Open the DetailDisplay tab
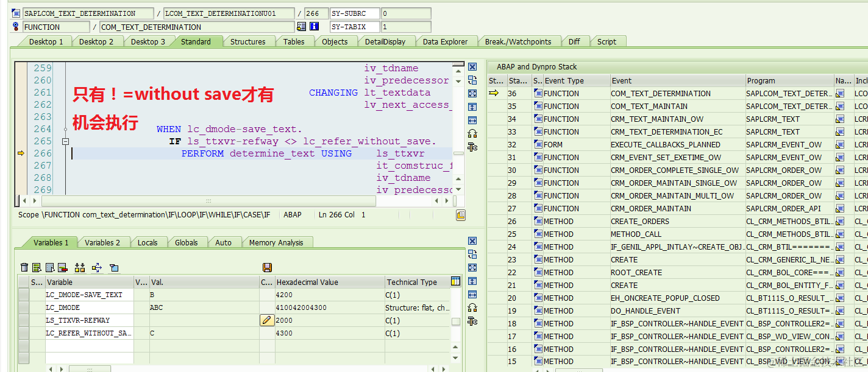 [385, 41]
